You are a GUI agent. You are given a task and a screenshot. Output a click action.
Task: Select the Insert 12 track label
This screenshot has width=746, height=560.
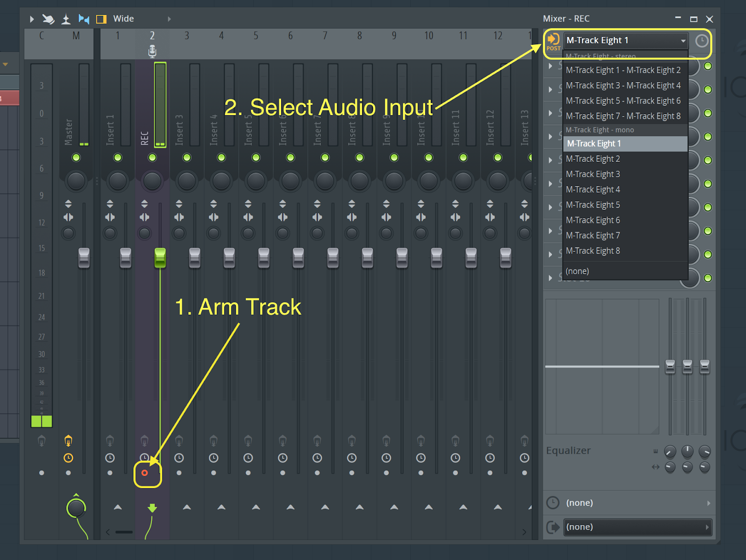(x=490, y=128)
